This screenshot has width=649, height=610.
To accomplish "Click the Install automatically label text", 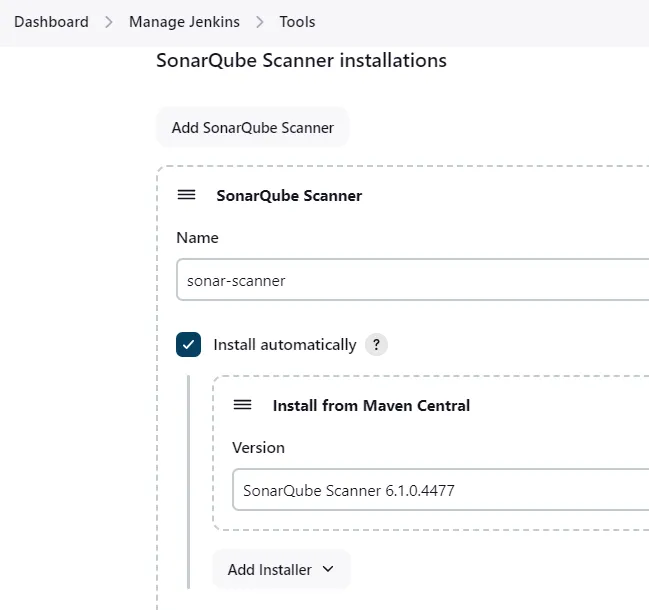I will [x=285, y=345].
